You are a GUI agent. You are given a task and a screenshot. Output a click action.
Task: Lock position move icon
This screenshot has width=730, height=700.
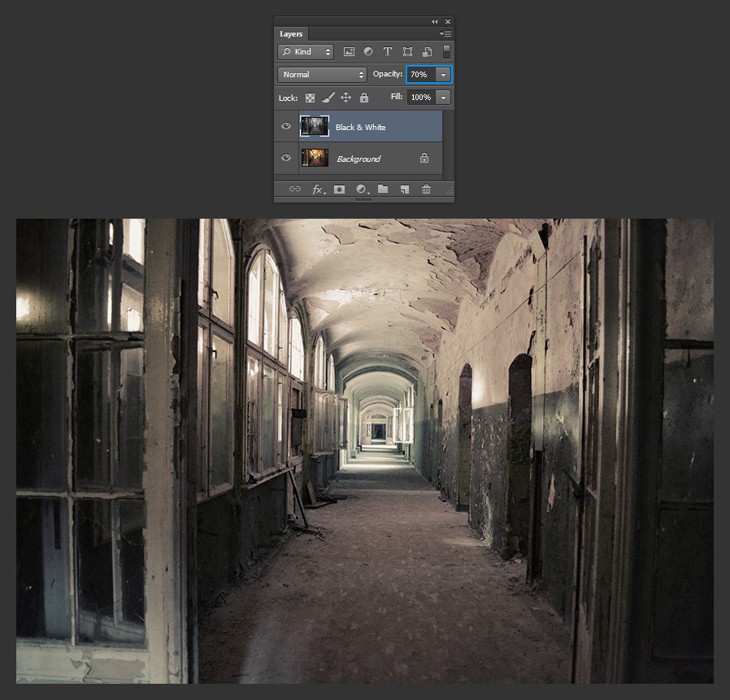coord(345,98)
